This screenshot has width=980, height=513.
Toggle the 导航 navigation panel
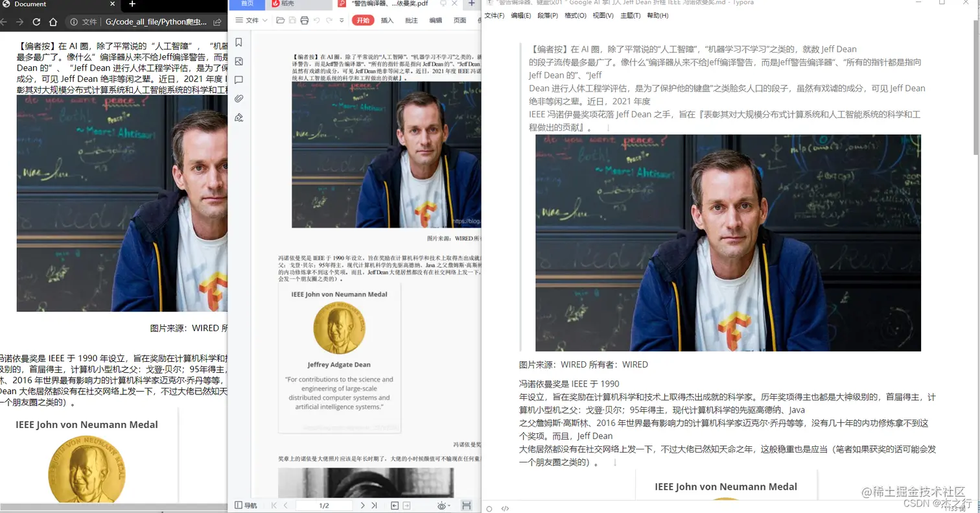[245, 505]
